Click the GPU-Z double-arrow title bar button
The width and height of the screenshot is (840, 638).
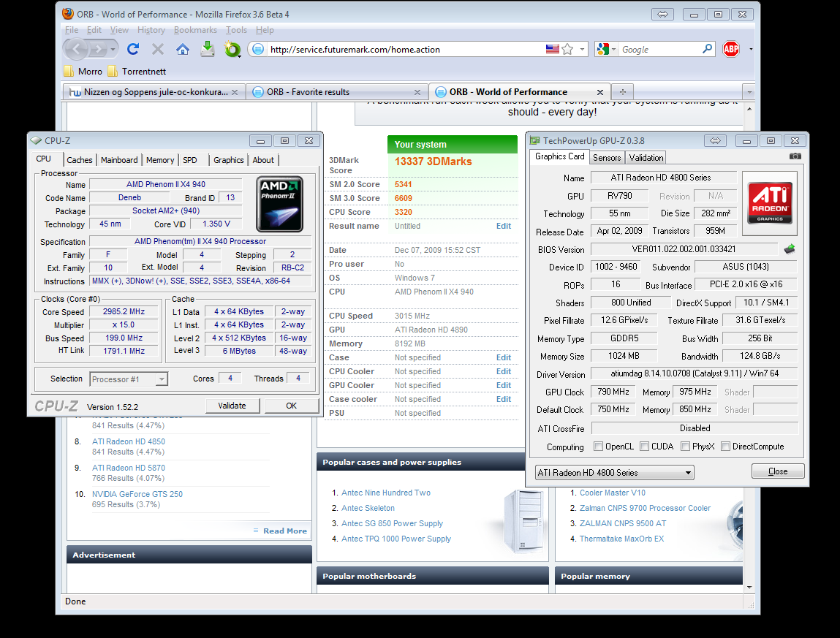[715, 141]
